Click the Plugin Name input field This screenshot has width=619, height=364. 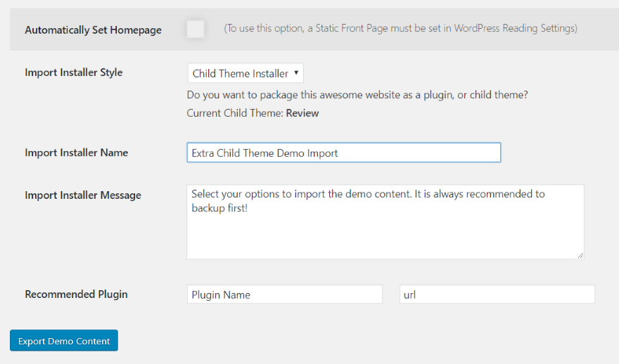point(284,294)
